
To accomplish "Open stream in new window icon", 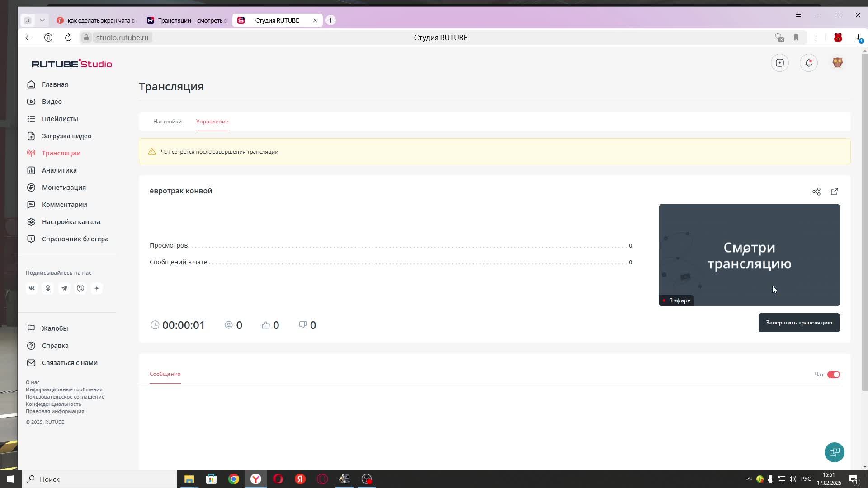I will pyautogui.click(x=834, y=192).
